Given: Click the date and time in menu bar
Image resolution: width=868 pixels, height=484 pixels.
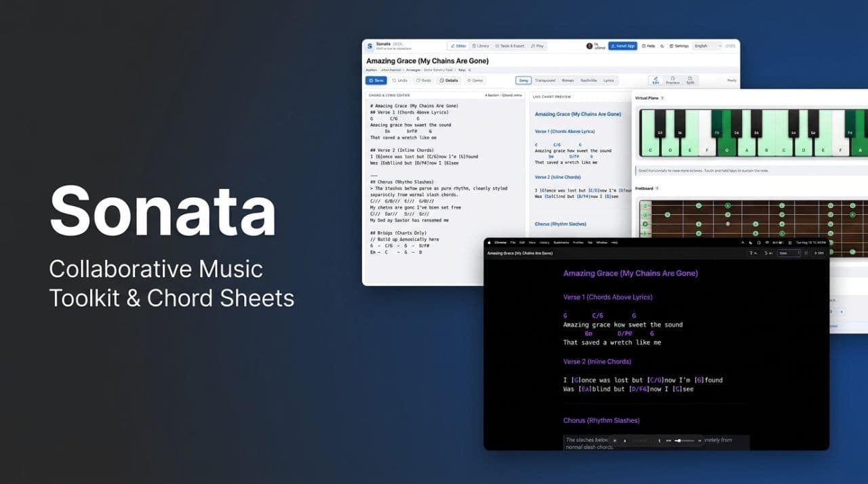Looking at the screenshot, I should (x=810, y=242).
